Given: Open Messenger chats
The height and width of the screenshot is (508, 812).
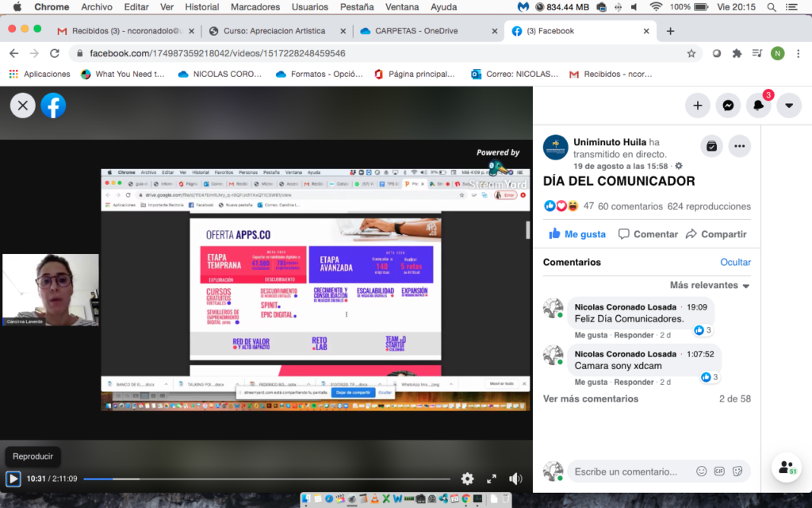Looking at the screenshot, I should click(728, 106).
